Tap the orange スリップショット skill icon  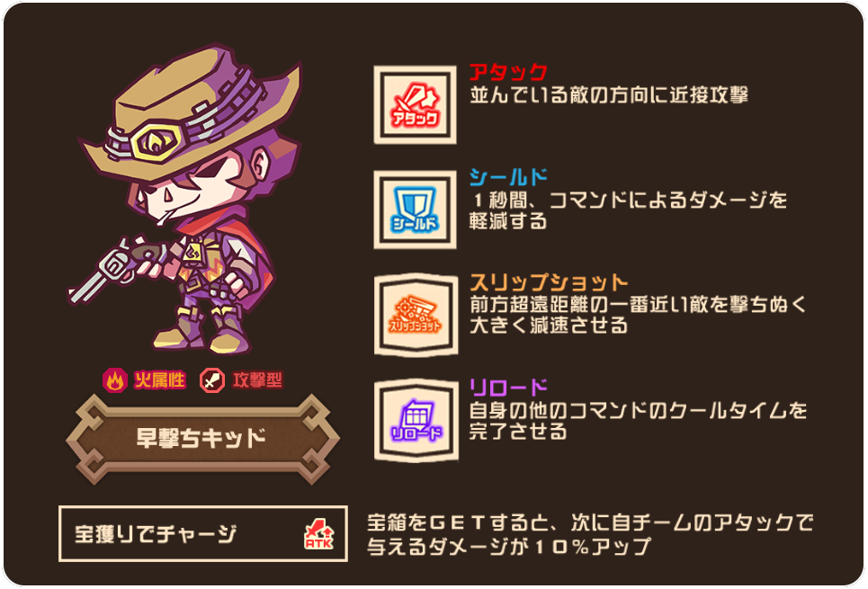coord(416,315)
